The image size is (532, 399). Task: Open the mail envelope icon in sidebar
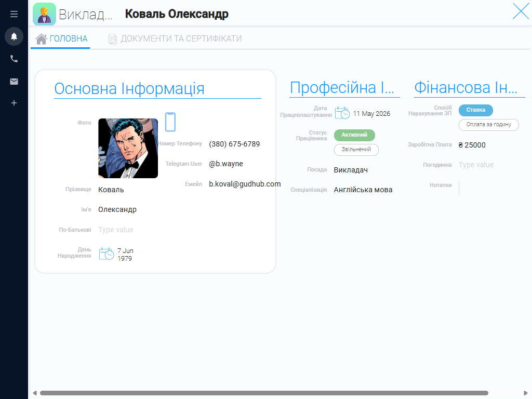coord(14,82)
